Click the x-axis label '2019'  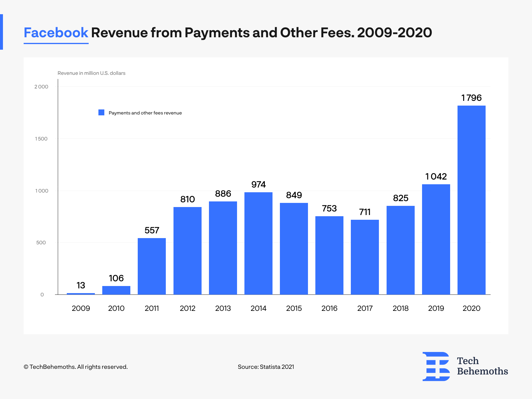click(436, 308)
